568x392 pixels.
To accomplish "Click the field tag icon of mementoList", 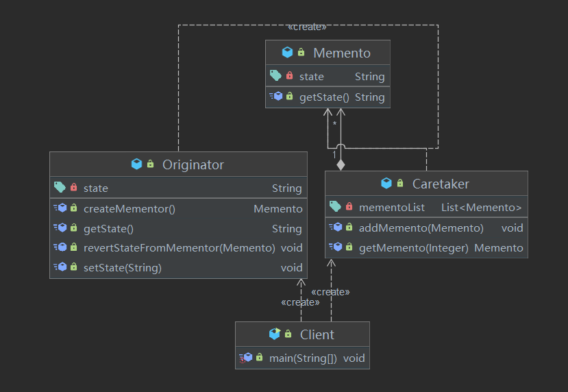I will coord(335,206).
